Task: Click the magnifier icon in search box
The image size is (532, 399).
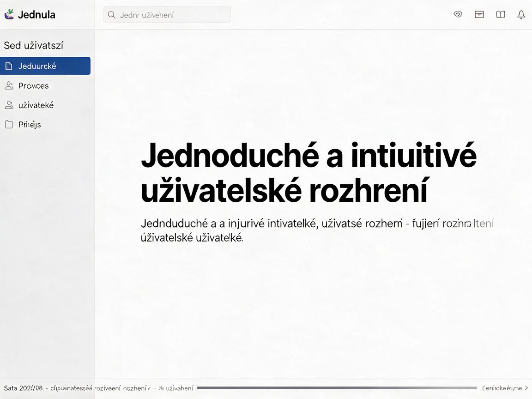Action: tap(111, 15)
